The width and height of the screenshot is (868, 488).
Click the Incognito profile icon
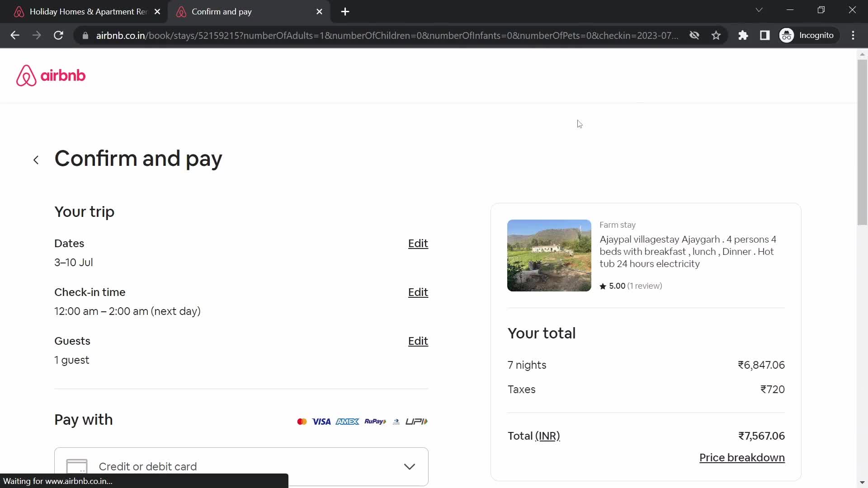click(788, 35)
